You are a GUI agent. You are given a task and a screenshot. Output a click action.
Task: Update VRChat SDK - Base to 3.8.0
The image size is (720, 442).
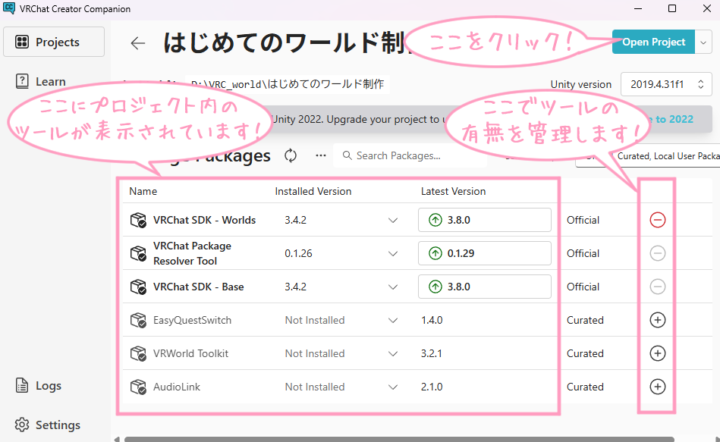pyautogui.click(x=484, y=287)
